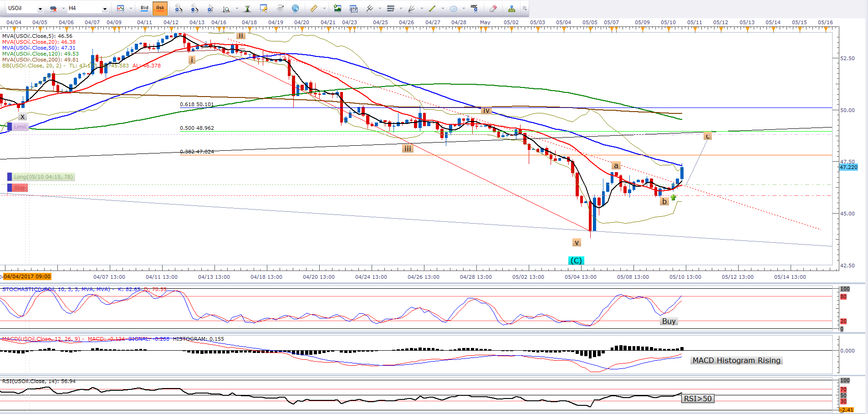Click the add image to chart icon
Image resolution: width=868 pixels, height=414 pixels.
337,8
